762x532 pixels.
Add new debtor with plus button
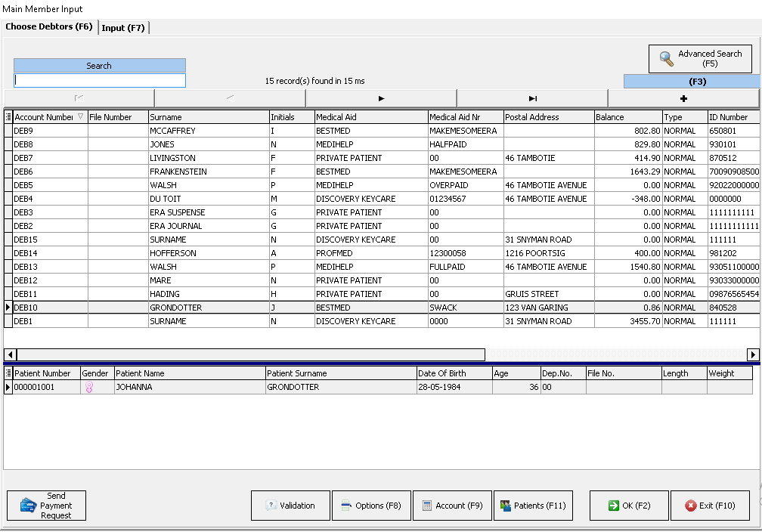[683, 98]
